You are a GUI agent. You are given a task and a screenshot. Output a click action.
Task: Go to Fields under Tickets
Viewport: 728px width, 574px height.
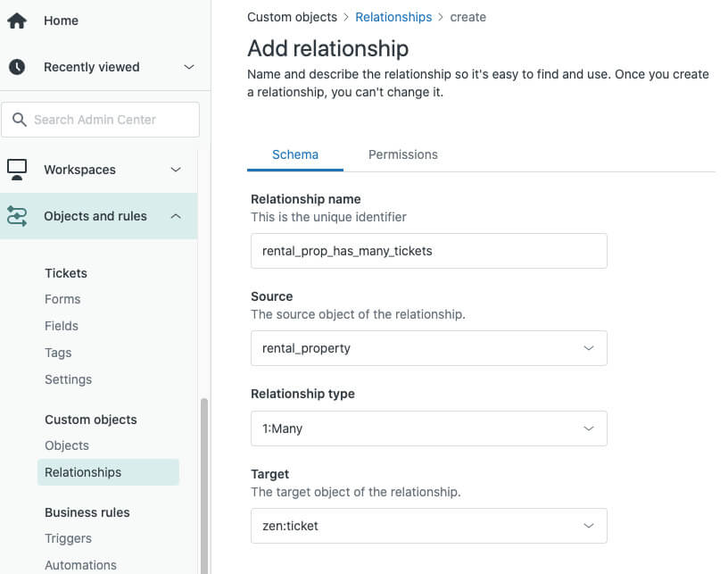(62, 326)
